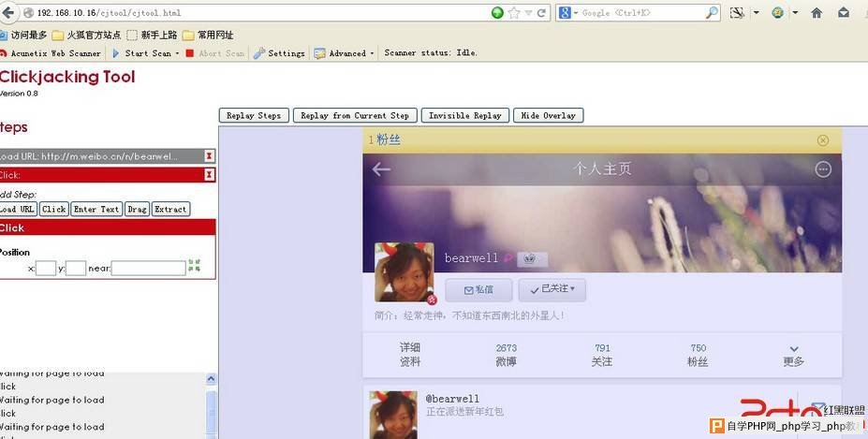The width and height of the screenshot is (868, 439).
Task: Open the Advanced toolbar menu
Action: tap(345, 53)
